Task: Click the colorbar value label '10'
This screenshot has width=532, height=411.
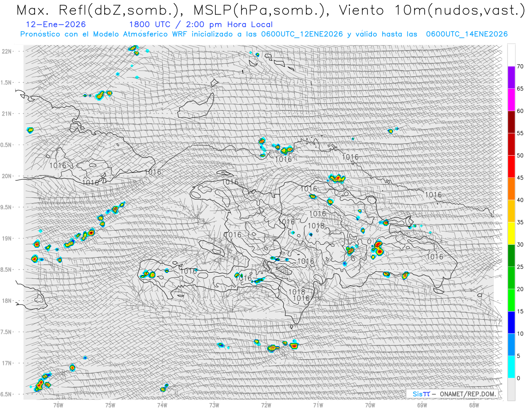Action: click(520, 333)
